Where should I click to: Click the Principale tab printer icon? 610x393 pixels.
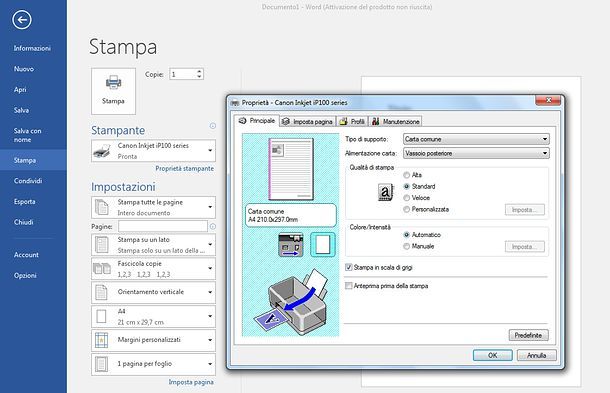click(243, 121)
